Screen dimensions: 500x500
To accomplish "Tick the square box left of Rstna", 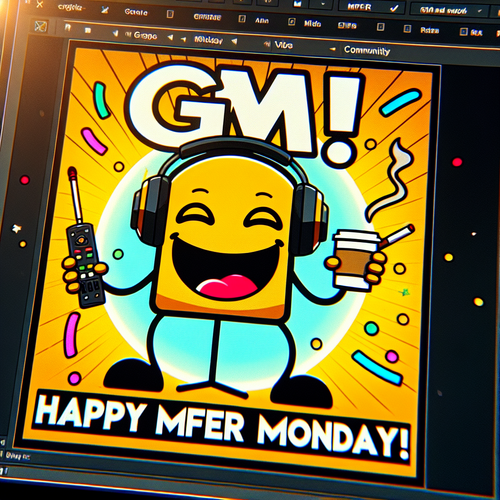I will (407, 29).
